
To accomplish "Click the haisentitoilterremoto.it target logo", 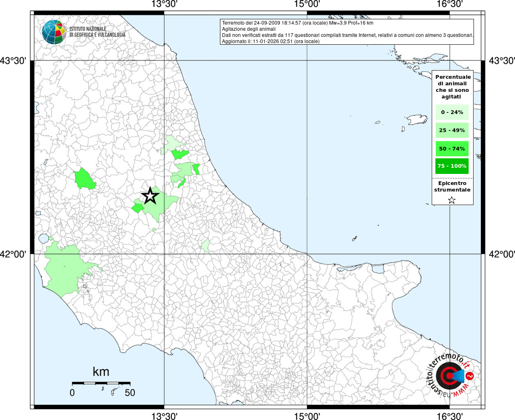I will [449, 375].
